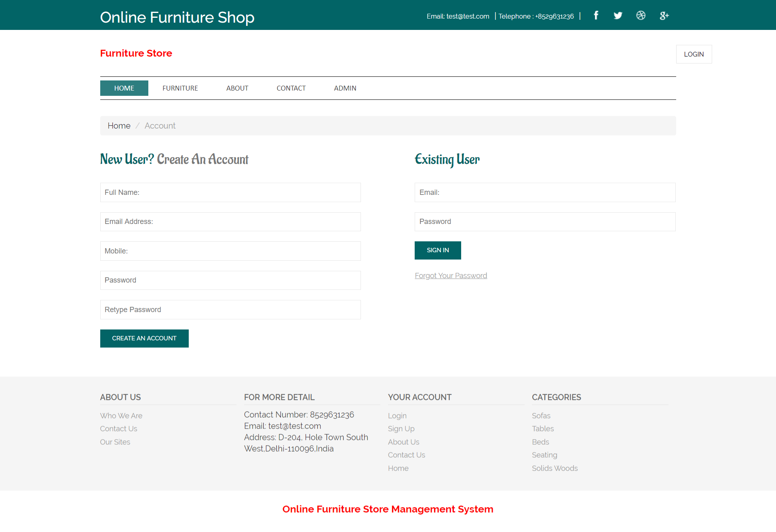This screenshot has height=532, width=776.
Task: Open the CONTACT navigation item
Action: click(291, 88)
